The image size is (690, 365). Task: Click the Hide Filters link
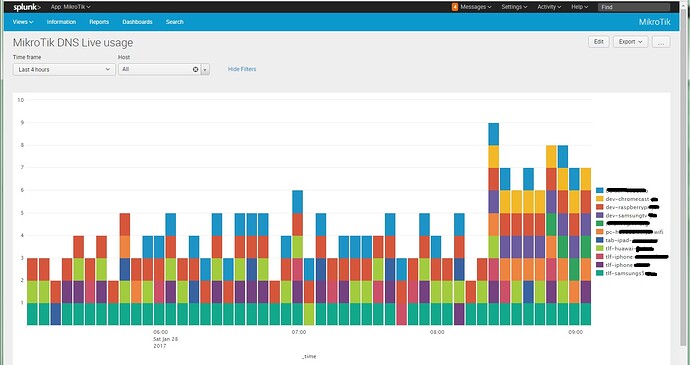242,69
